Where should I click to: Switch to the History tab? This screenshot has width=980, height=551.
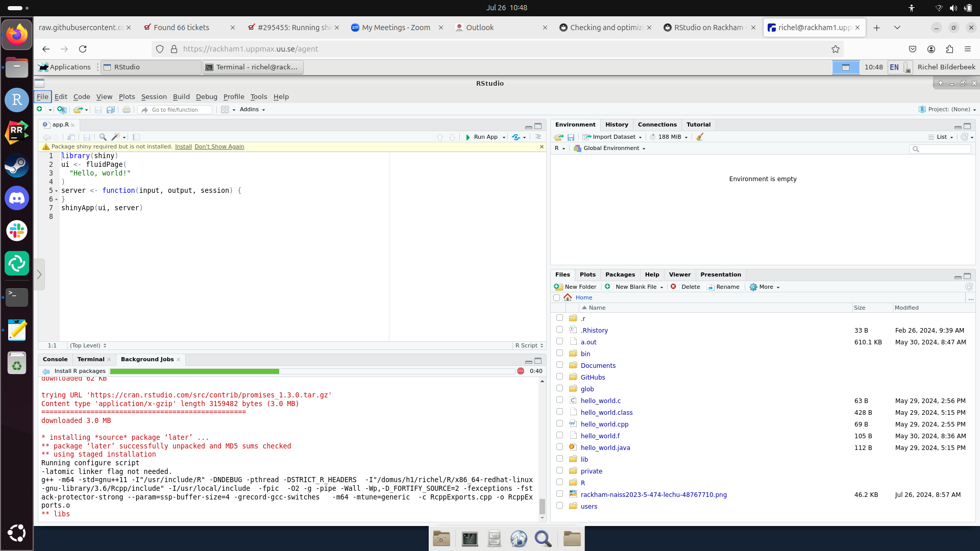617,124
